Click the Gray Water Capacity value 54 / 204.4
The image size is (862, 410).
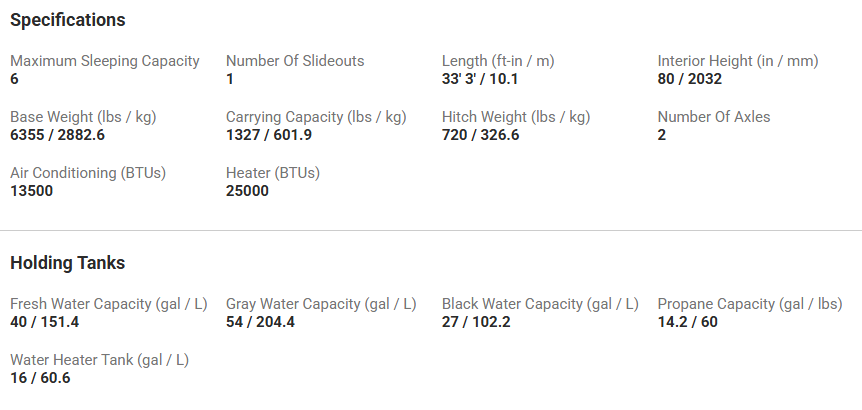tap(260, 322)
